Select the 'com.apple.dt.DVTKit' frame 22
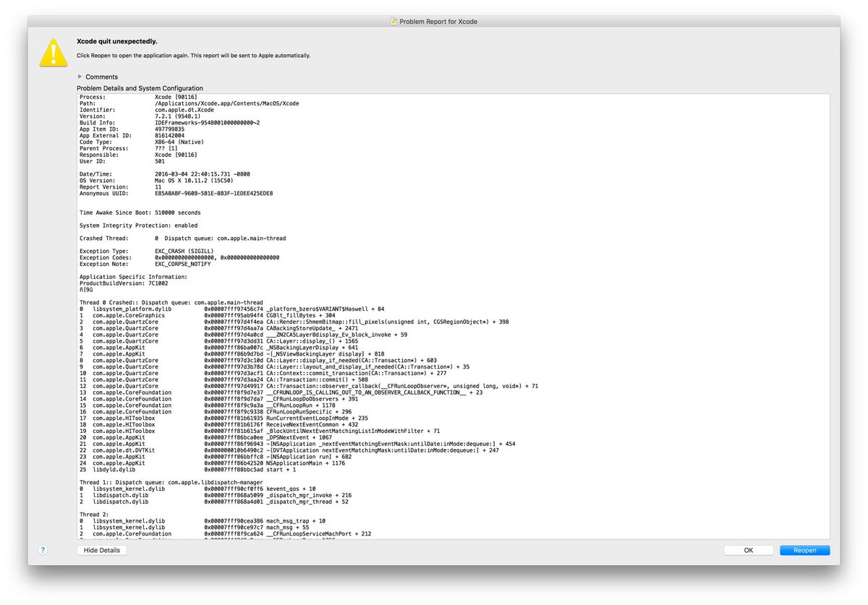 pos(289,452)
